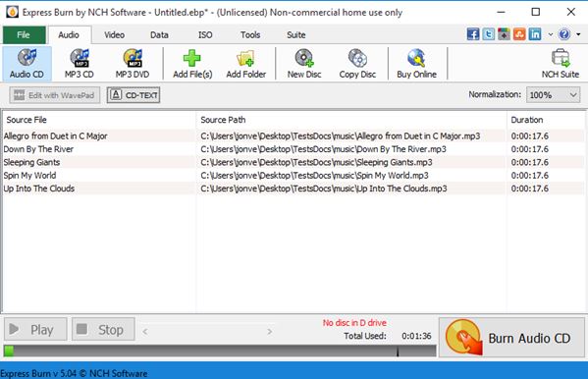Click the disc capacity usage bar
The width and height of the screenshot is (588, 379).
coord(220,351)
